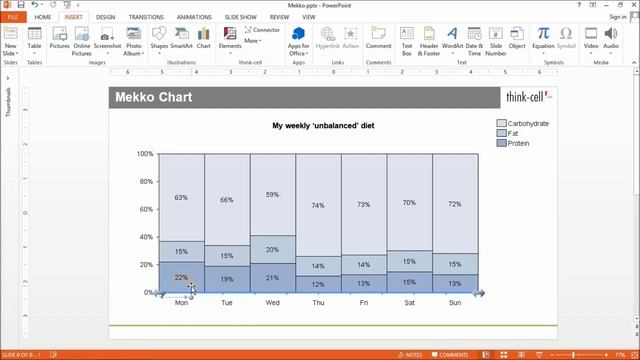Open Photo Album tool

point(133,42)
